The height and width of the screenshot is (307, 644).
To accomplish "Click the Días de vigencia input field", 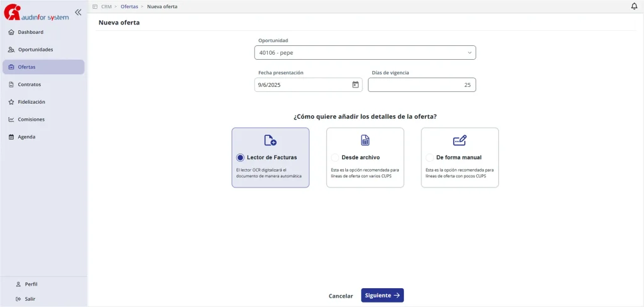I will [x=421, y=85].
